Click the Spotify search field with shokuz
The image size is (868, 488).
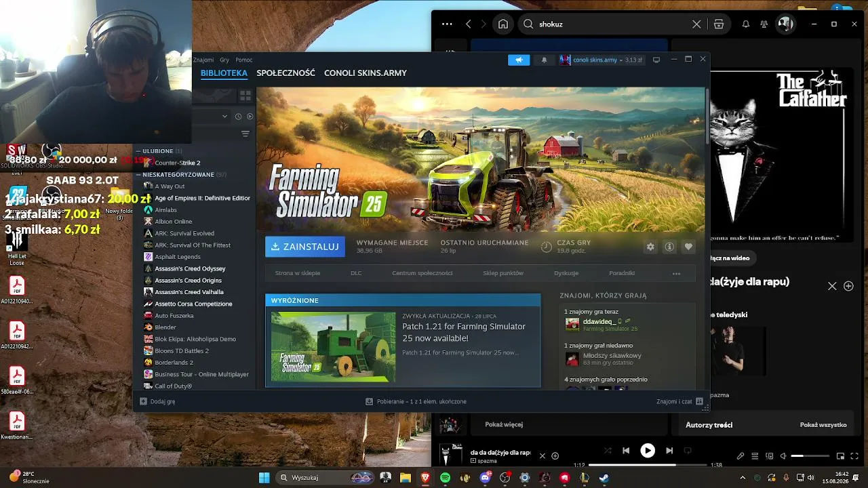click(x=613, y=24)
